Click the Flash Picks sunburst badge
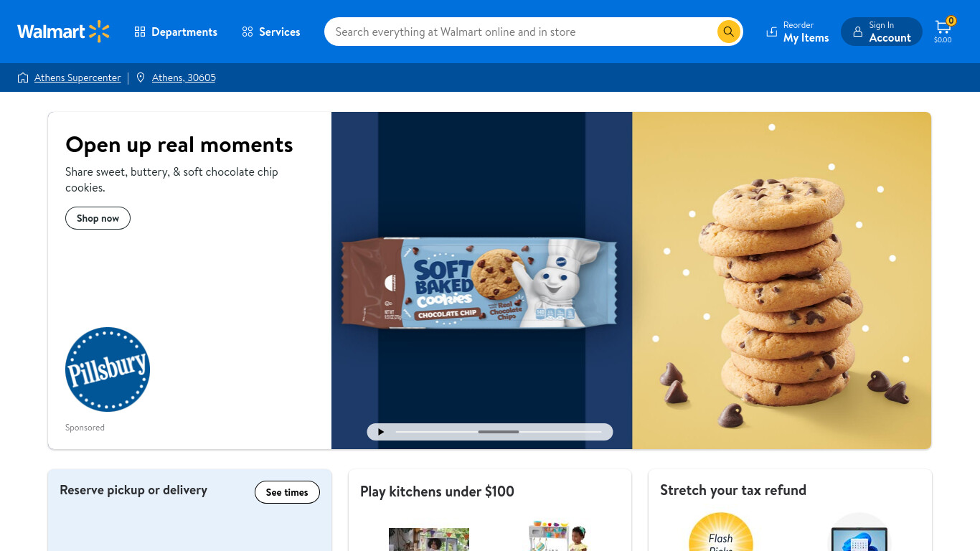The width and height of the screenshot is (980, 551). point(721,532)
